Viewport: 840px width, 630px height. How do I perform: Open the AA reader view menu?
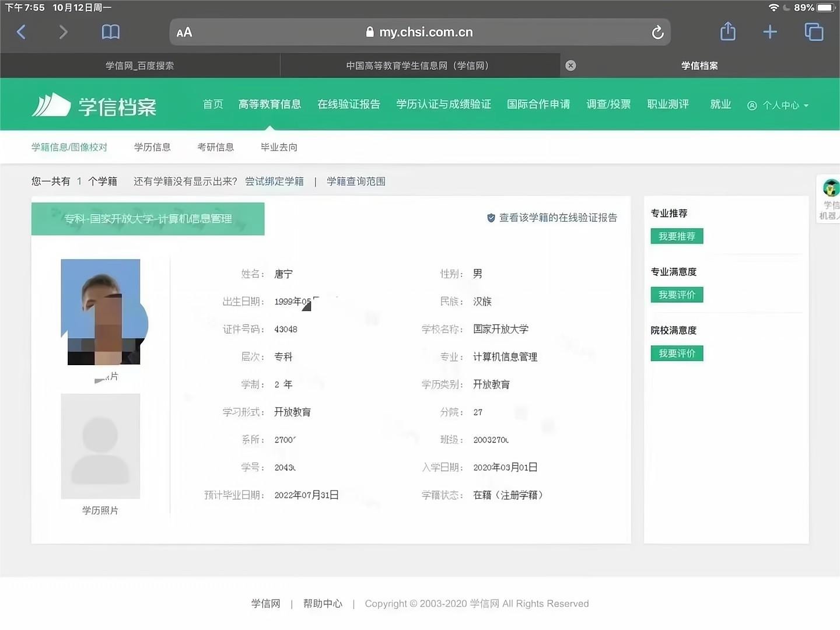[184, 33]
